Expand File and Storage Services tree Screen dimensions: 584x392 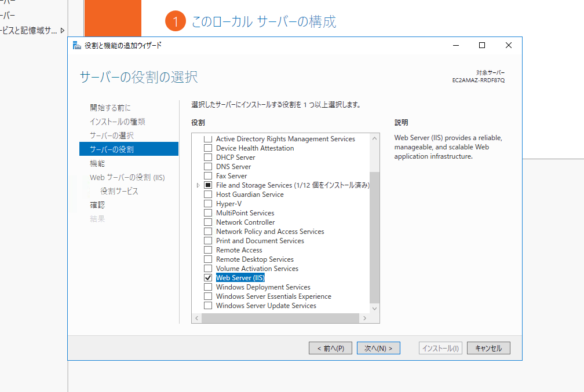click(x=198, y=185)
